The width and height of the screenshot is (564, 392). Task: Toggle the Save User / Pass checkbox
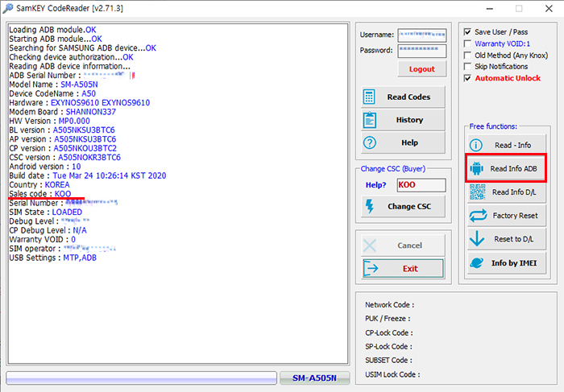tap(467, 32)
